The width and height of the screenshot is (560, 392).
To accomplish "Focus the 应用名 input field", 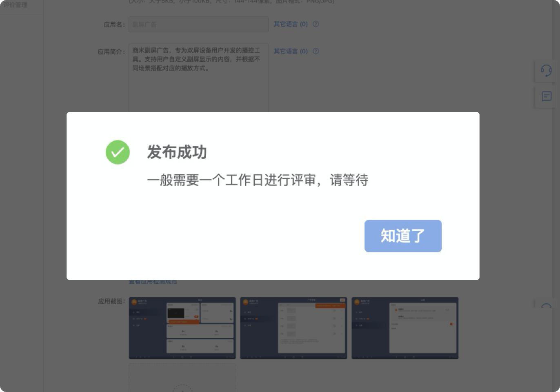I will [199, 24].
